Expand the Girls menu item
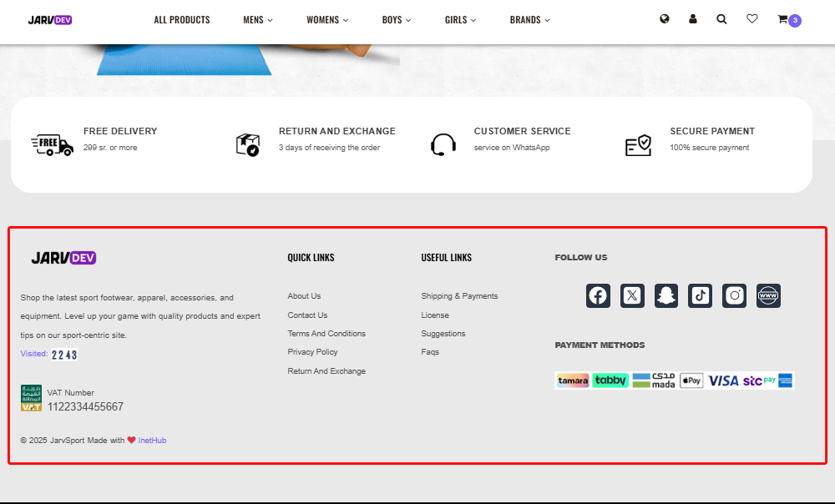The height and width of the screenshot is (504, 835). tap(460, 20)
